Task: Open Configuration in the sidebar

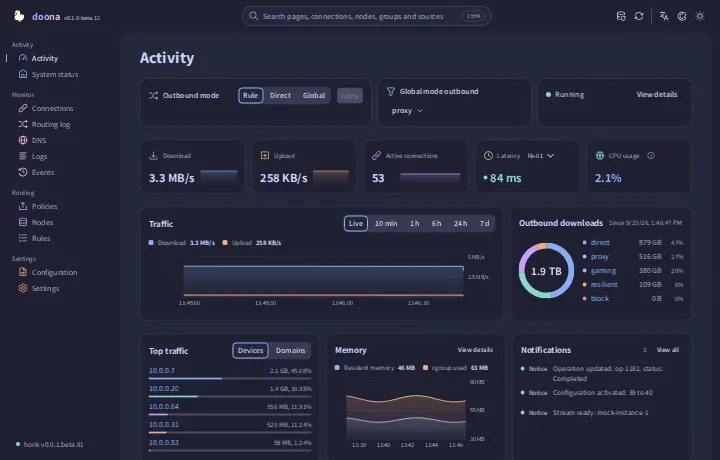Action: 54,272
